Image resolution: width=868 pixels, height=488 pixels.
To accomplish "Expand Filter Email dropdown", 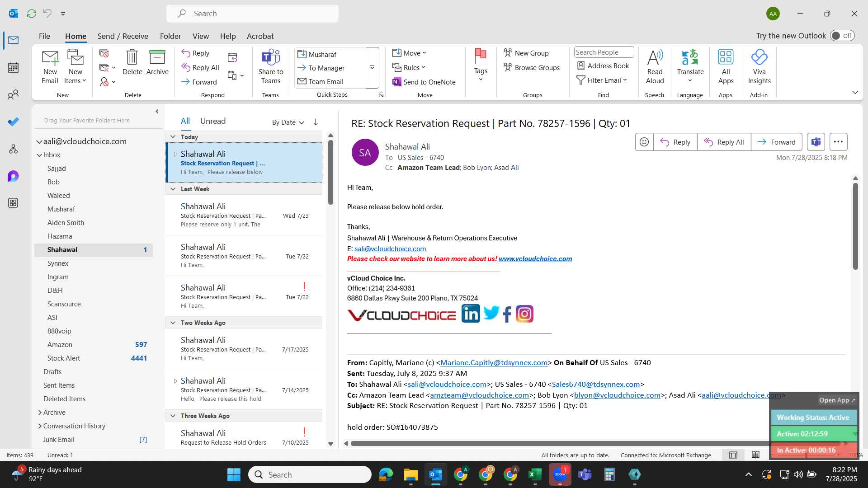I will tap(602, 80).
